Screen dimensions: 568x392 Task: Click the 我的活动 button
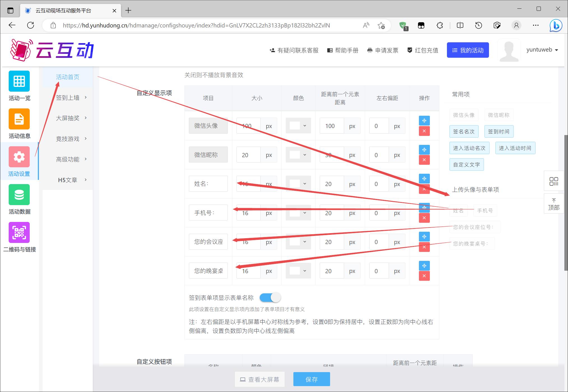coord(468,50)
